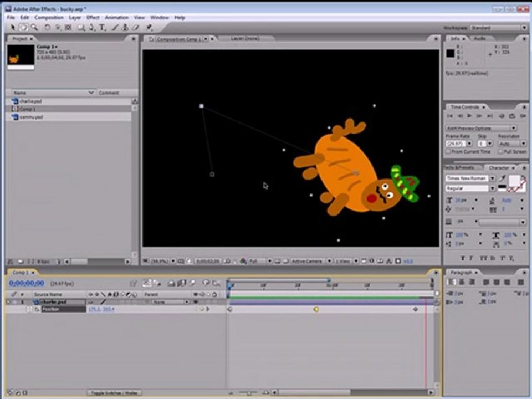Select the Pen tool
This screenshot has height=399, width=532.
92,28
